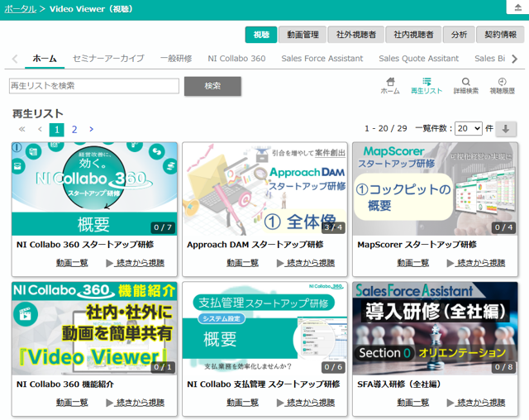The height and width of the screenshot is (420, 529).
Task: Click the ポータル breadcrumb link
Action: [20, 9]
